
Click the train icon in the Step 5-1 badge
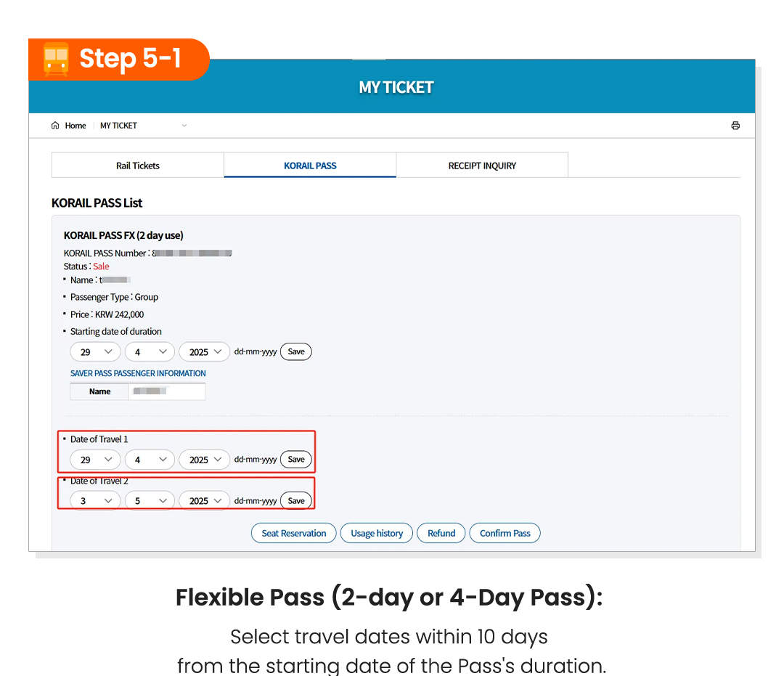click(54, 58)
